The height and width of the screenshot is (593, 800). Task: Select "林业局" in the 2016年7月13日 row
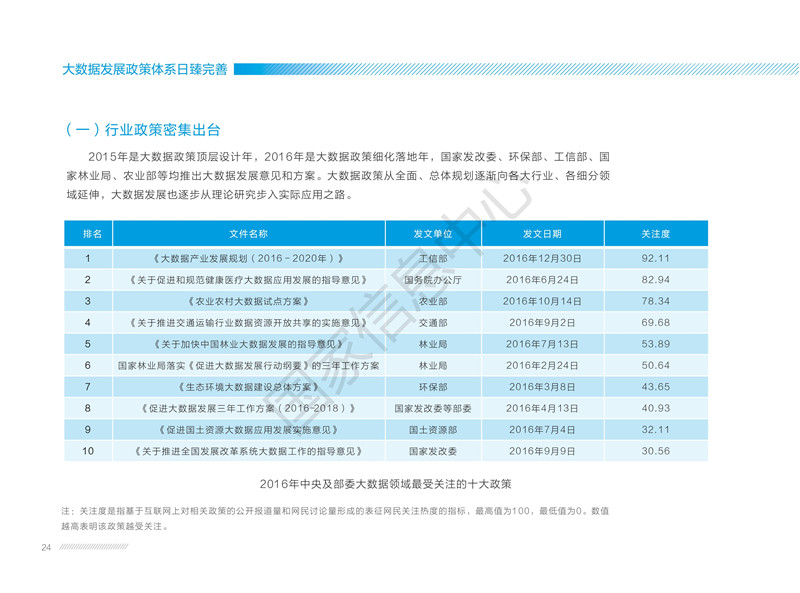pos(433,344)
